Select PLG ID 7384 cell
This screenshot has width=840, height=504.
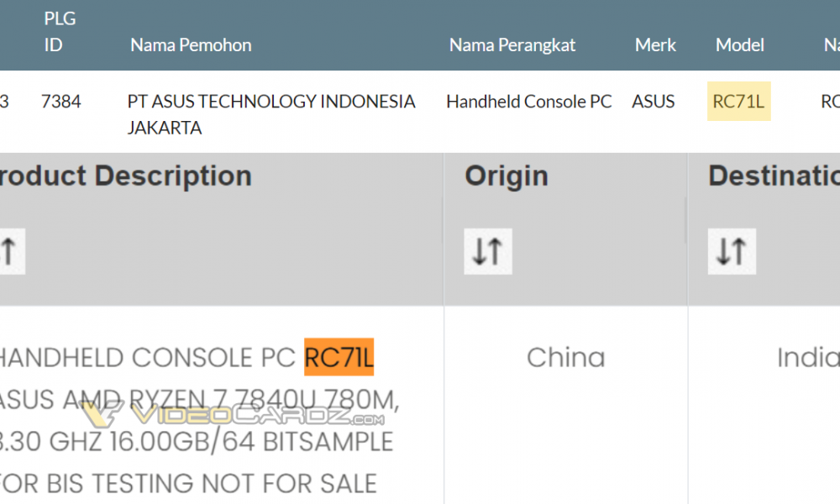[x=60, y=102]
